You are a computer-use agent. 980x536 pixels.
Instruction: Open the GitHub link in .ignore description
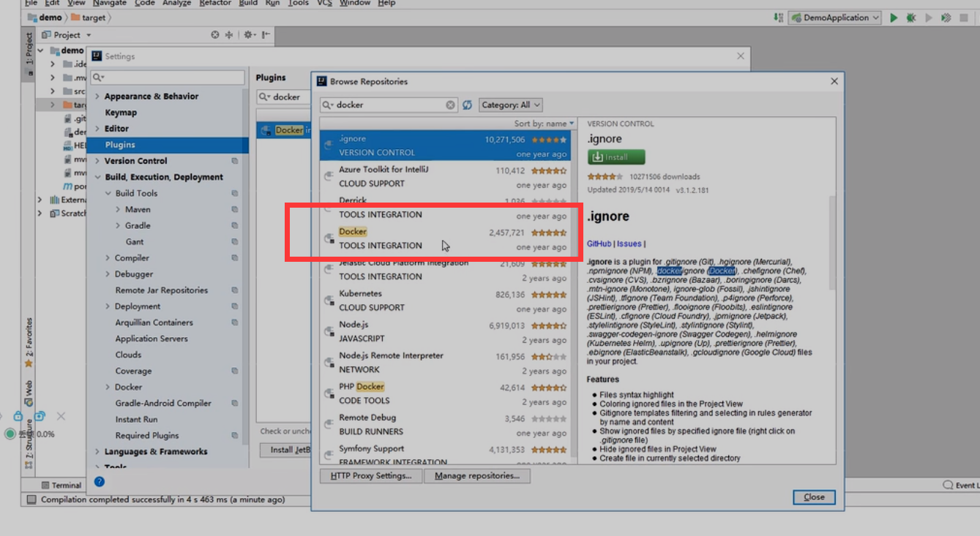(x=599, y=244)
